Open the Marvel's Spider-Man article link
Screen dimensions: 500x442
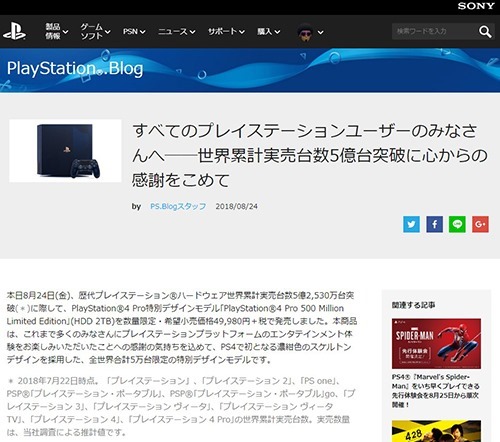point(436,391)
